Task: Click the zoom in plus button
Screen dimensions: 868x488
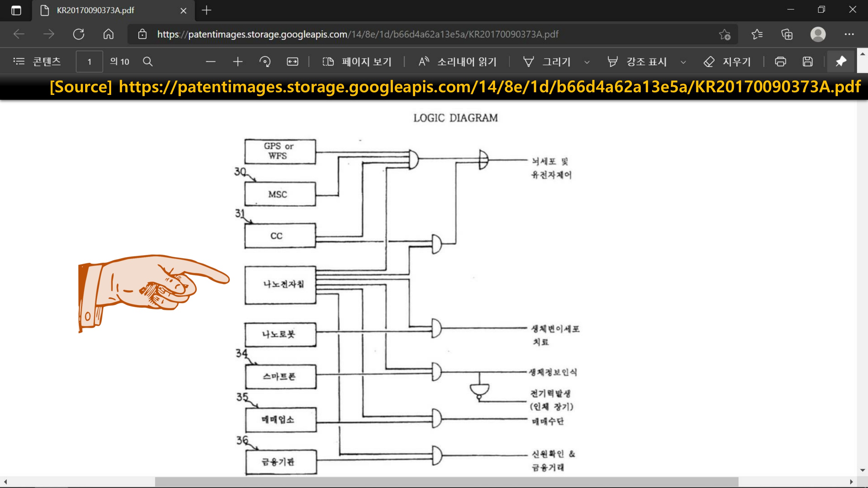Action: [238, 61]
